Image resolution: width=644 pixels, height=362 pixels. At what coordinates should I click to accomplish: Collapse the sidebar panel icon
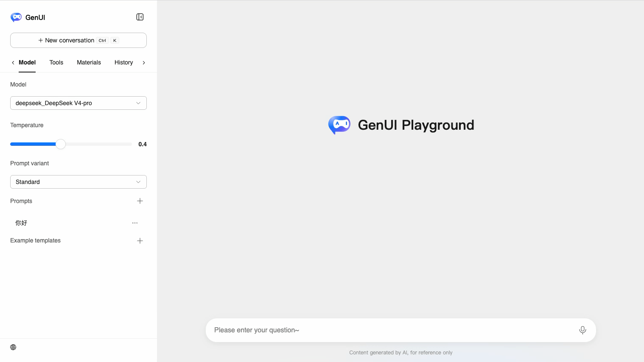point(140,17)
